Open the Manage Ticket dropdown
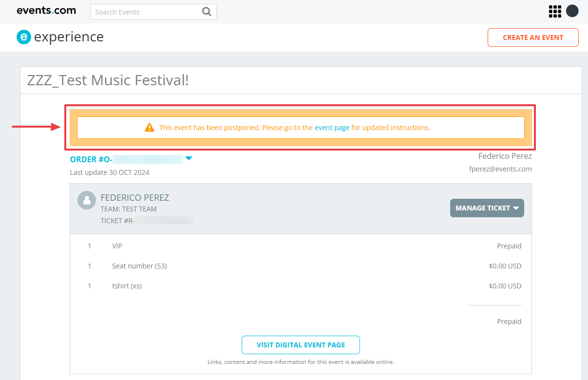 [x=487, y=208]
